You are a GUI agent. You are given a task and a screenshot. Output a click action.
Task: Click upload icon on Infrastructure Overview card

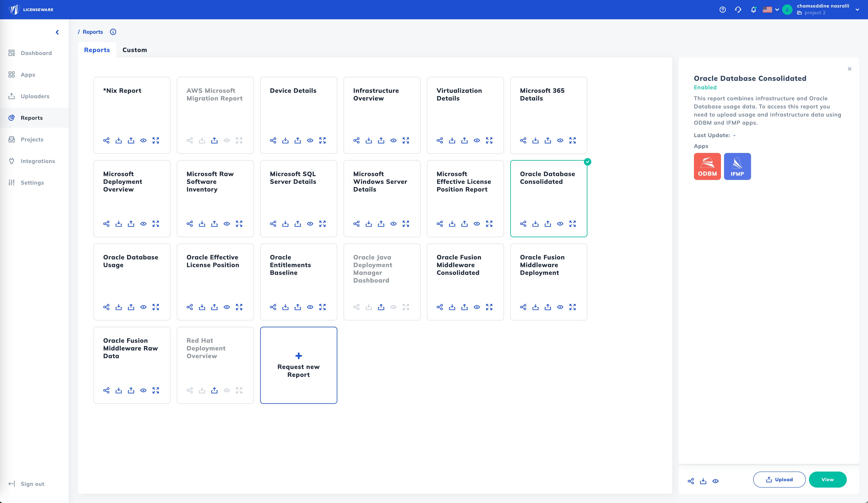(x=381, y=140)
